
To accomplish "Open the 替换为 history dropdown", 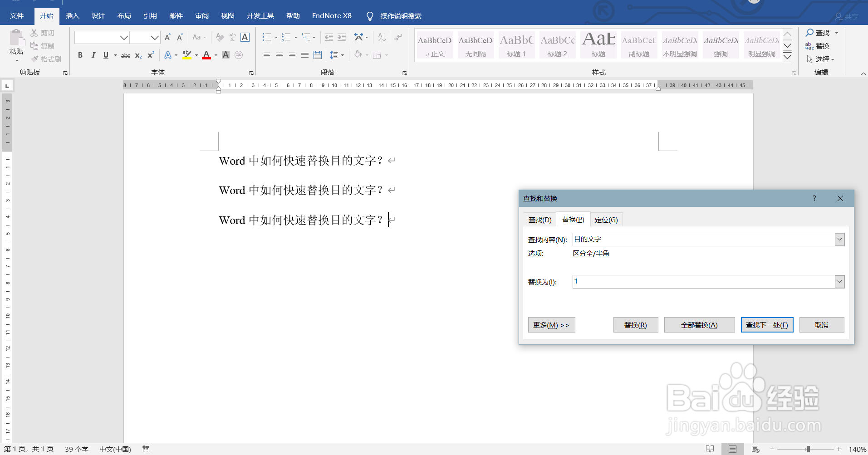I will click(x=839, y=281).
